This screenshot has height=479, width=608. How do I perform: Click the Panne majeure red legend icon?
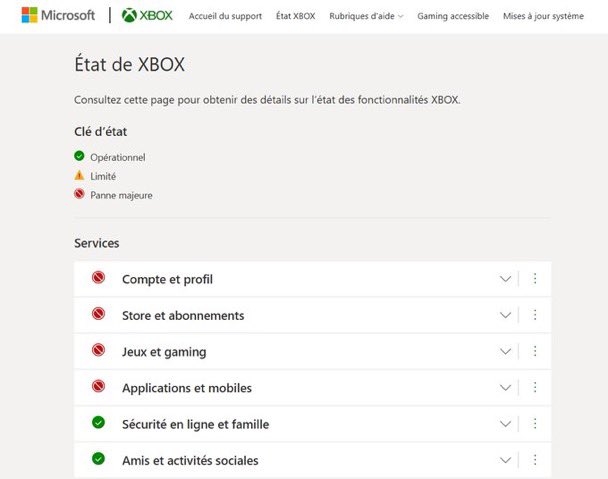tap(79, 194)
